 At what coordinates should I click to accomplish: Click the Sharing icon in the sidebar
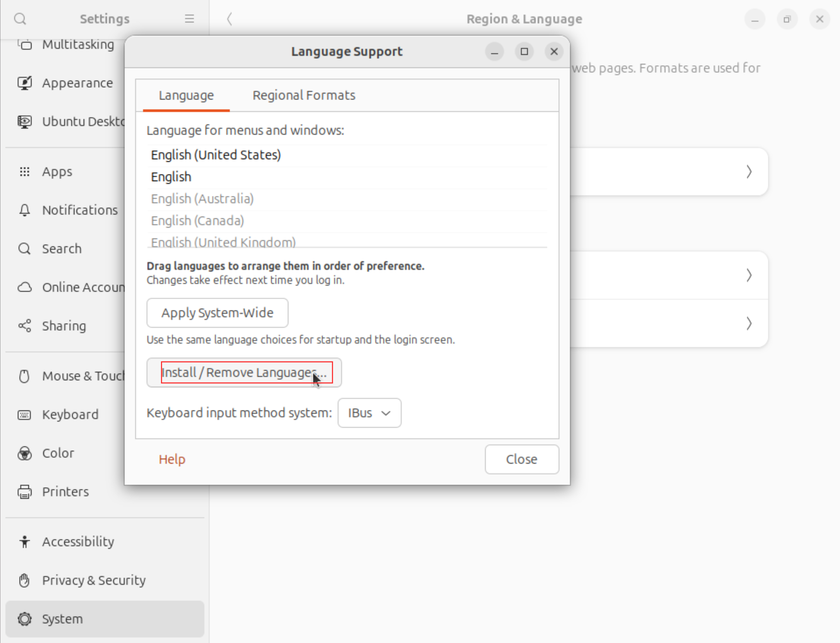[x=24, y=326]
